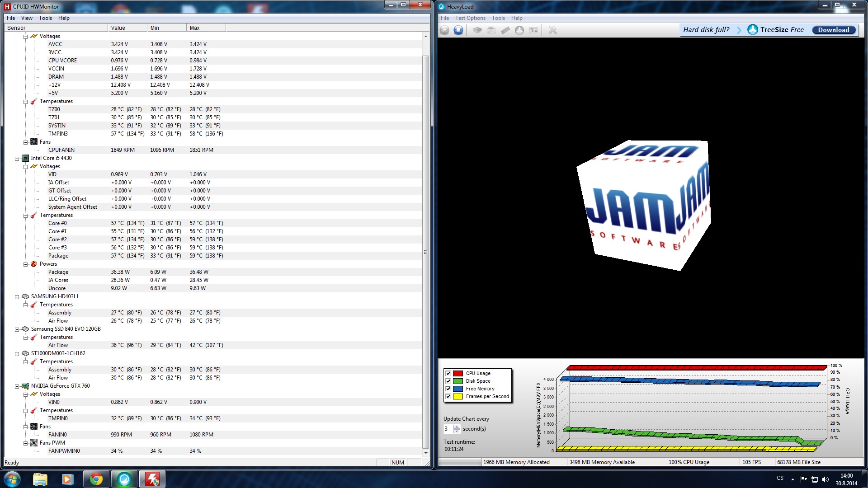The image size is (868, 488).
Task: Collapse the Intel Core i5 4430 node
Action: (17, 159)
